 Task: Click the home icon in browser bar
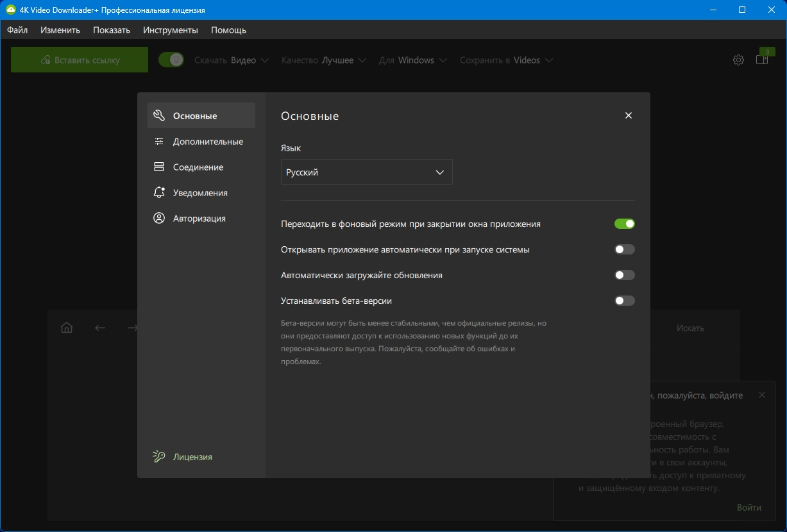click(67, 328)
